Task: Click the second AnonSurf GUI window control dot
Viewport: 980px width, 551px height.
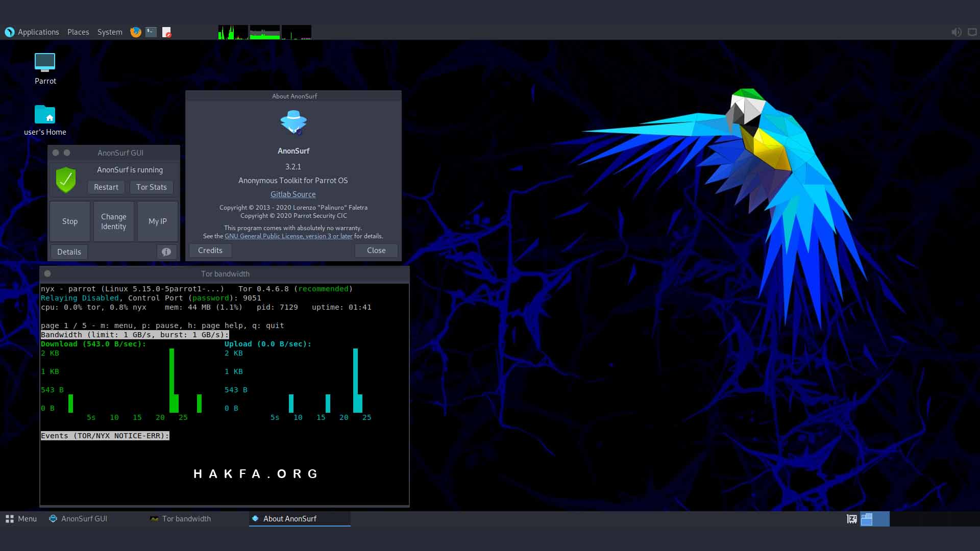Action: coord(67,153)
